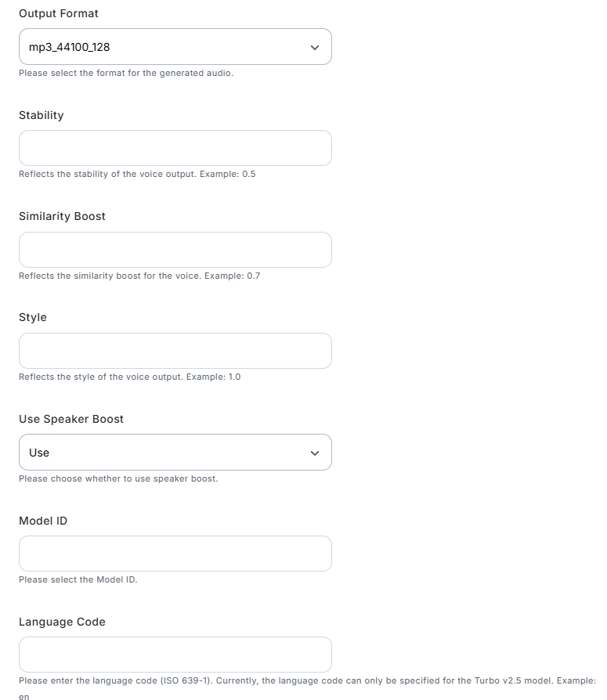
Task: Click the similarity boost hint with Example 0.7
Action: pyautogui.click(x=139, y=276)
